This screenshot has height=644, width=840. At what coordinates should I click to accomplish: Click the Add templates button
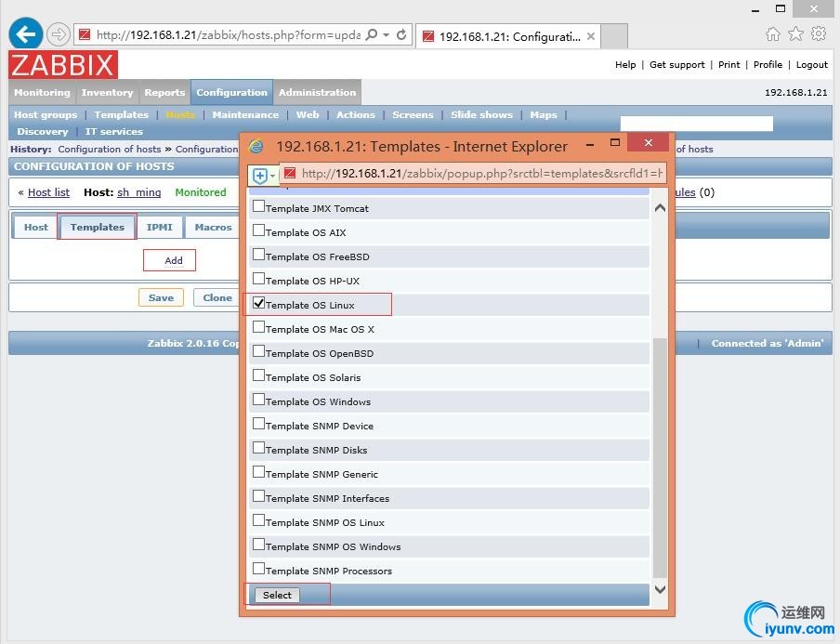(174, 260)
